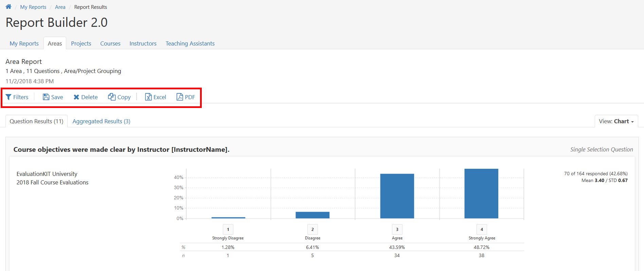Click the PDF export icon
Screen dimensions: 644x271
click(x=180, y=97)
